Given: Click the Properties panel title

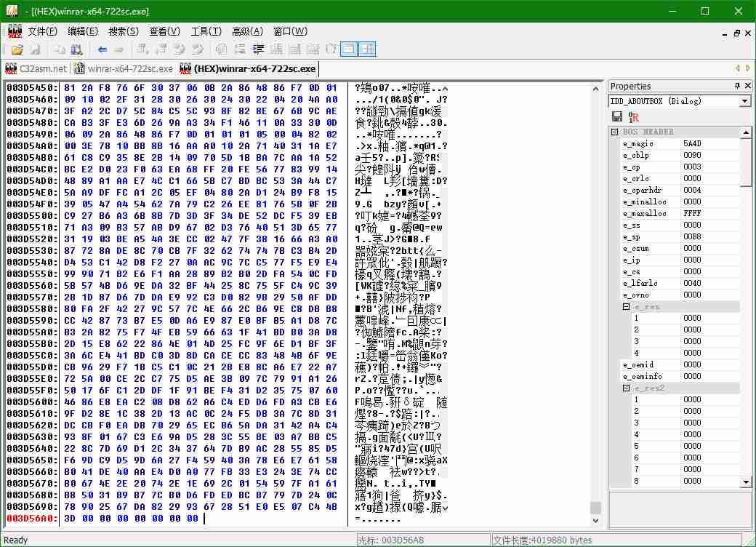Looking at the screenshot, I should [630, 86].
